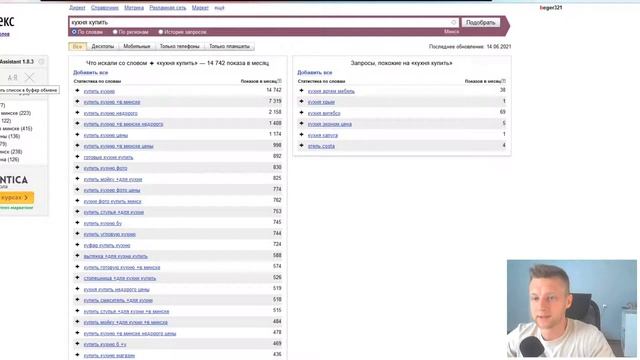
Task: Open the 'Справочник' top navigation link
Action: [105, 8]
